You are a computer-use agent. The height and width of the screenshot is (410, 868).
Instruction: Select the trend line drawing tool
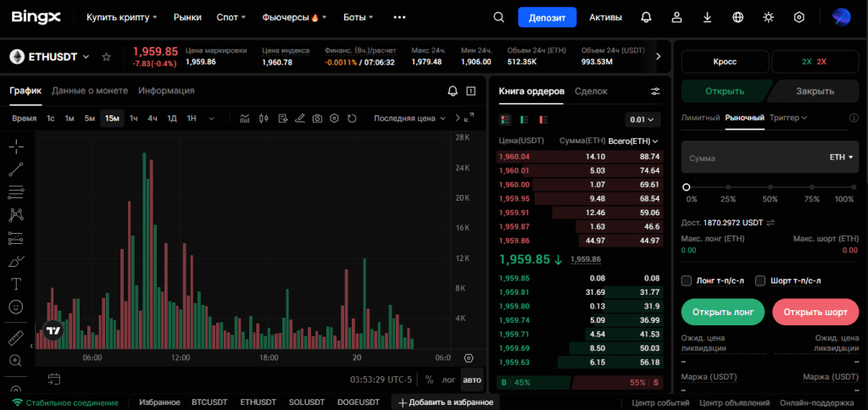16,169
